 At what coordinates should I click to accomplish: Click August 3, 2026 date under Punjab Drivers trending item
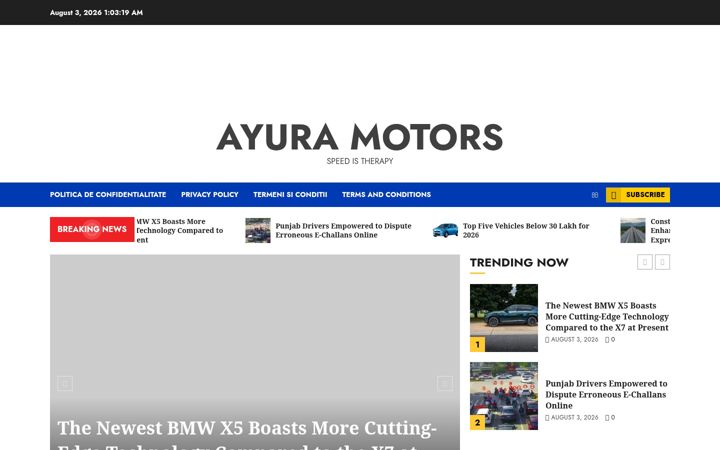(x=572, y=418)
